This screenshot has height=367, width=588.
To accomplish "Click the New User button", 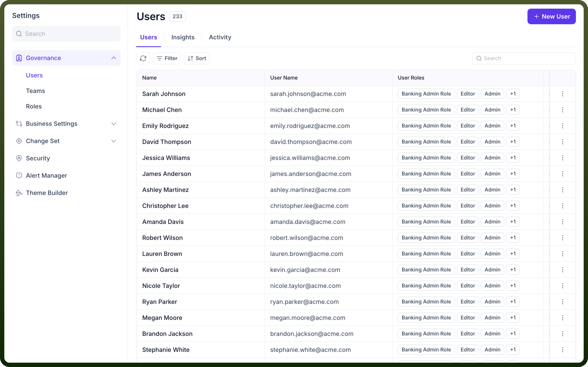I will pyautogui.click(x=551, y=17).
